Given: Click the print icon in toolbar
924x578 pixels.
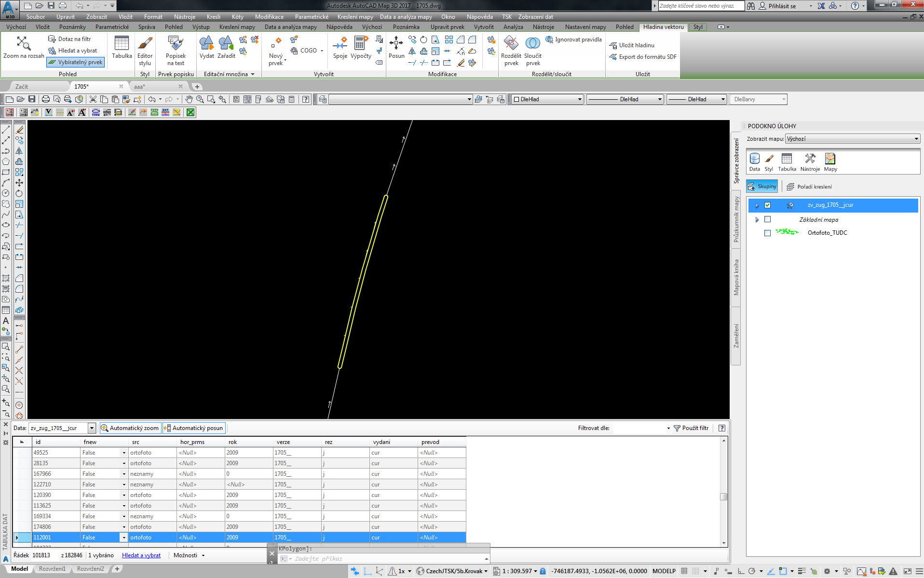Looking at the screenshot, I should pyautogui.click(x=46, y=99).
